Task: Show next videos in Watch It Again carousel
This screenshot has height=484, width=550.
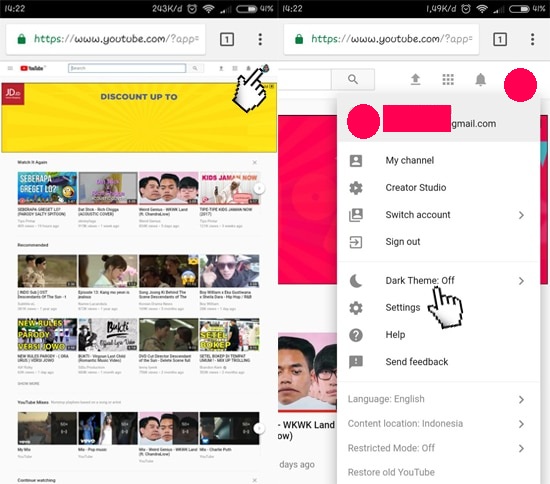Action: tap(259, 188)
